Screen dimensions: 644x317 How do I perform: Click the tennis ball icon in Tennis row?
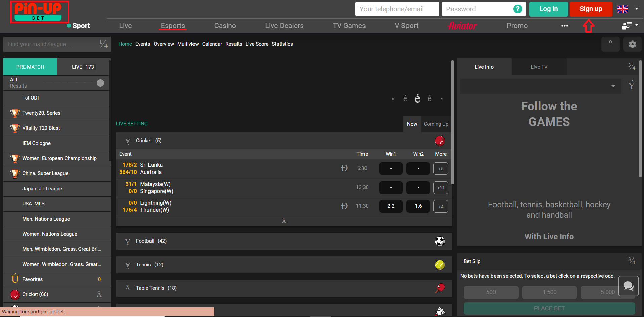pyautogui.click(x=440, y=265)
